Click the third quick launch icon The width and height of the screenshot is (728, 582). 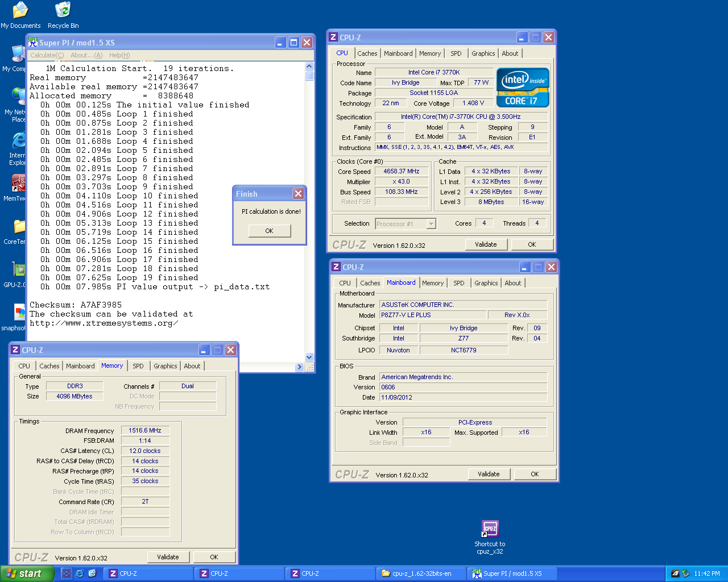pos(92,573)
